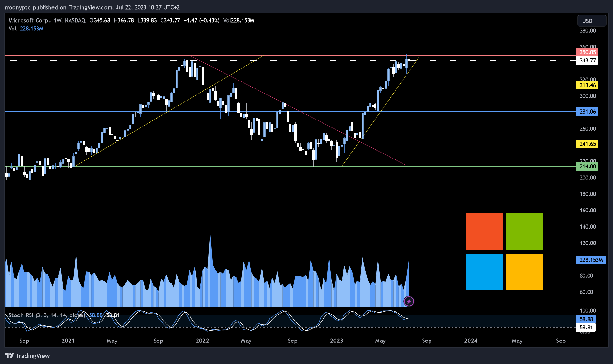Image resolution: width=613 pixels, height=364 pixels.
Task: Click the 343.77 current price label
Action: [x=587, y=61]
